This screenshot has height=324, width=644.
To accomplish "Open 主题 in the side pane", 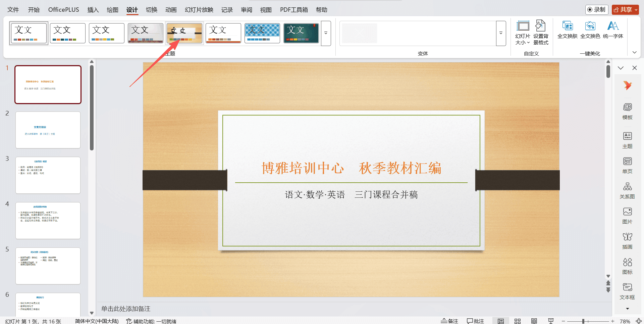I will [x=628, y=140].
